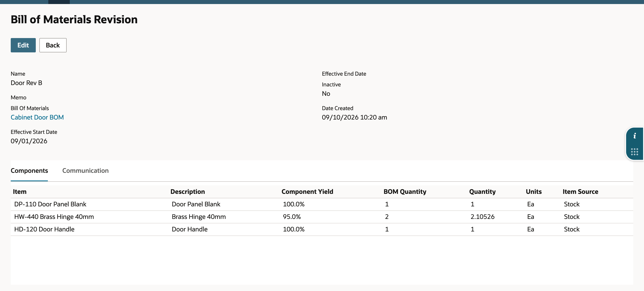Click the Description column header
644x291 pixels.
(x=188, y=192)
